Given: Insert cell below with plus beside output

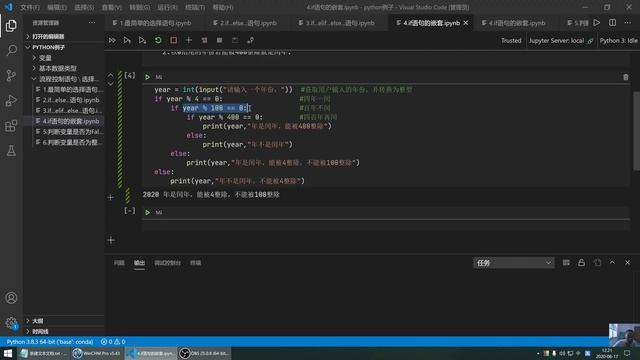Looking at the screenshot, I should click(111, 197).
